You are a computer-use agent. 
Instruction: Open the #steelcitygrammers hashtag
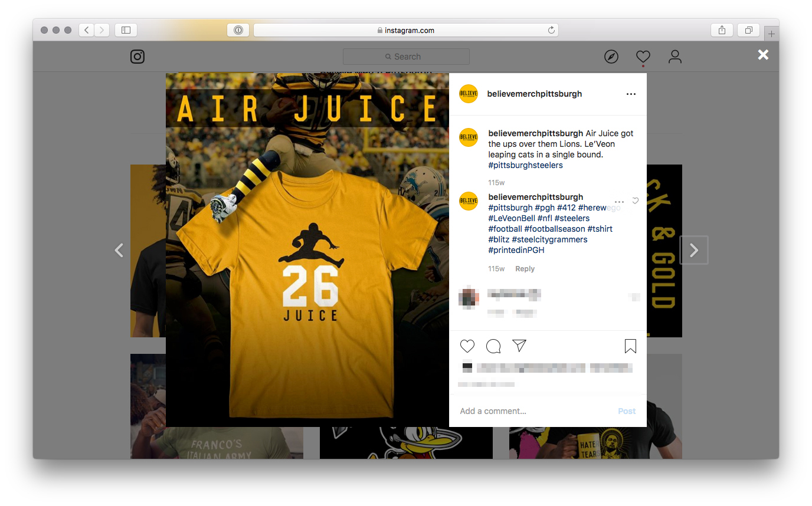549,239
